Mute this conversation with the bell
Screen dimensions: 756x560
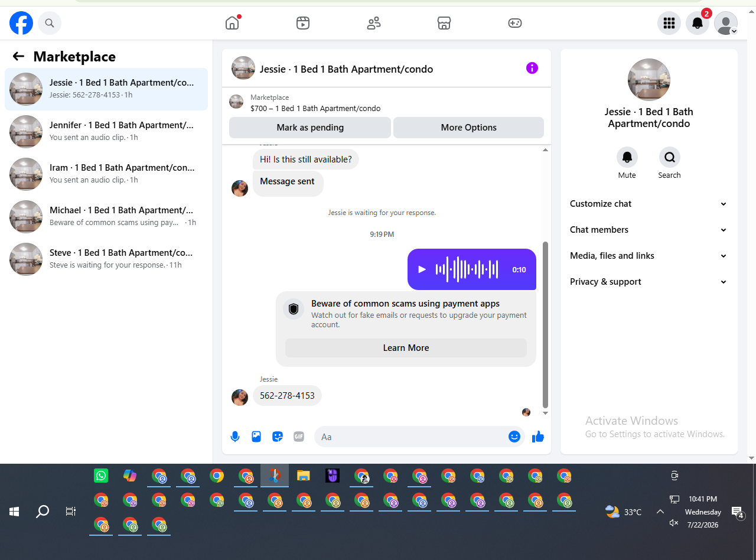(627, 158)
